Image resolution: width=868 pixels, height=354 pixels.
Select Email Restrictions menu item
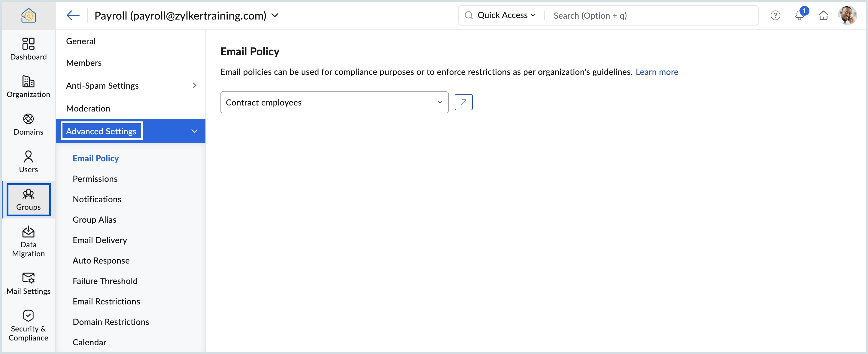point(106,301)
